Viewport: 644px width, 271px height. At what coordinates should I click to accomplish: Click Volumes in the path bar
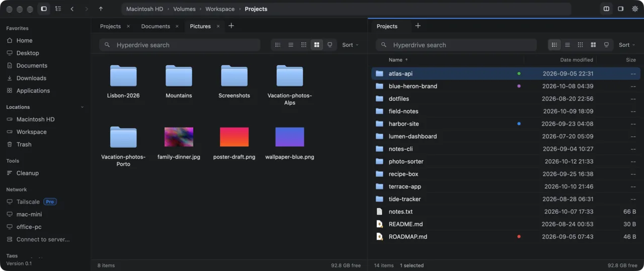185,9
